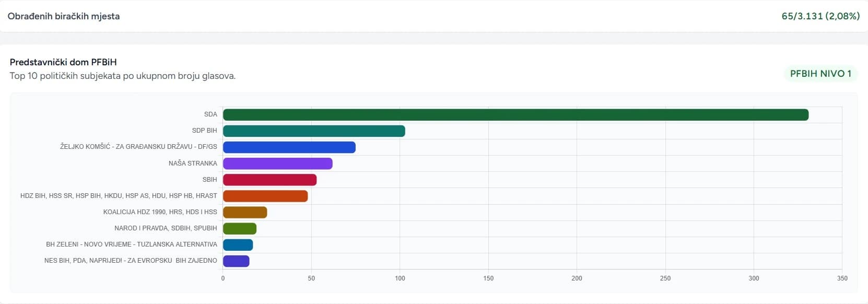Screen dimensions: 868x304
Task: Select the "200" x-axis tick
Action: point(577,278)
